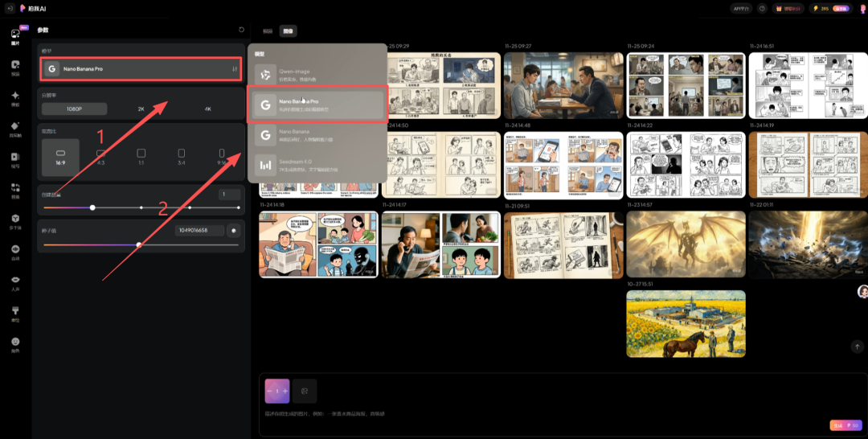Click the sparkle icon in left sidebar
The height and width of the screenshot is (439, 868).
pyautogui.click(x=15, y=97)
